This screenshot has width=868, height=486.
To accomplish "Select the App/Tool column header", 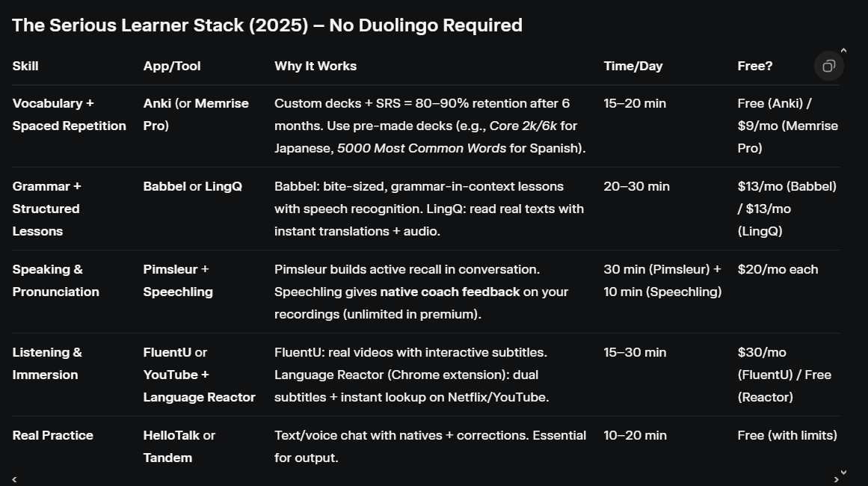I will tap(172, 66).
